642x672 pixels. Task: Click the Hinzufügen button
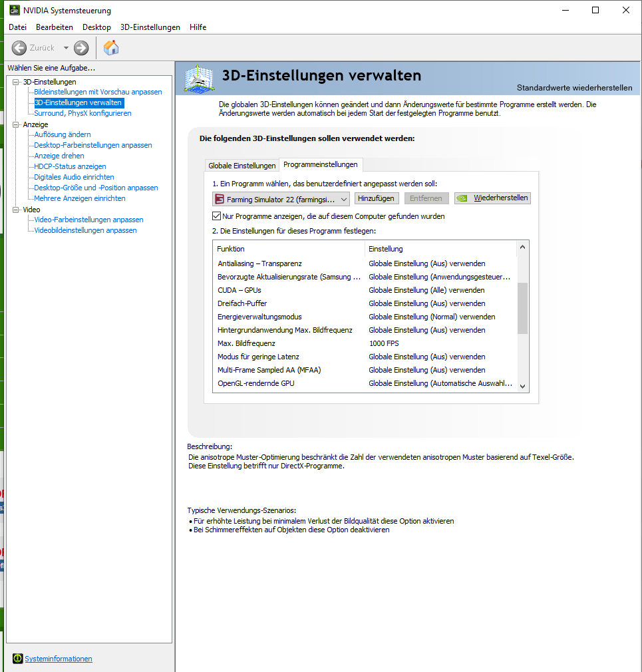point(376,198)
